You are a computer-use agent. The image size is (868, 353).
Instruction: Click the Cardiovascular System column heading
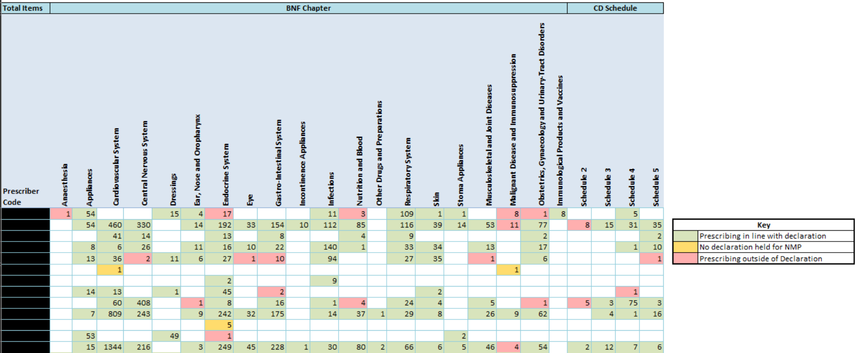(x=116, y=167)
